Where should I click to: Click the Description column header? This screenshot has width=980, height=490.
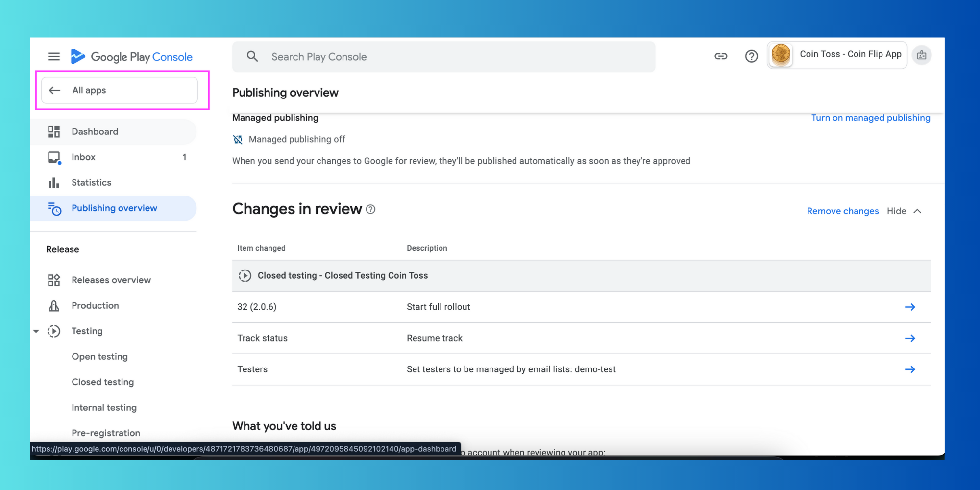[x=427, y=248]
